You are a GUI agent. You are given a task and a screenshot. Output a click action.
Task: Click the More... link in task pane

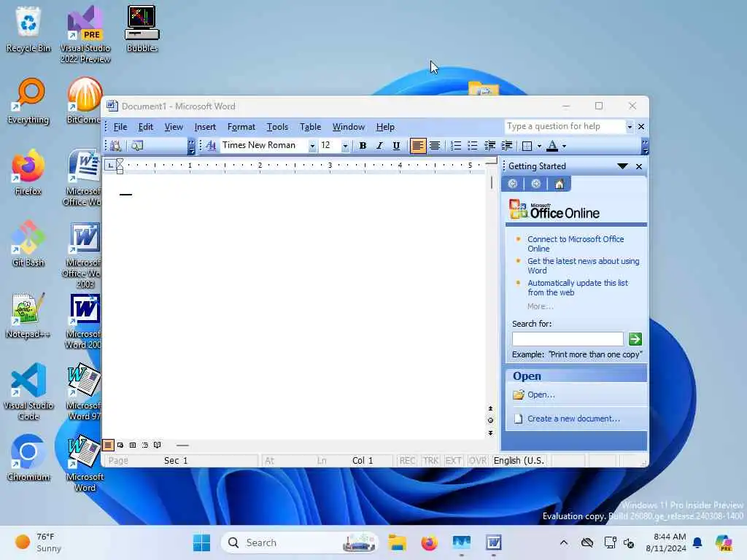541,306
